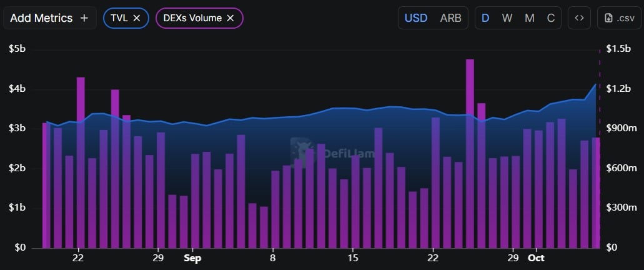The image size is (644, 270).
Task: Select the cumulative C interval
Action: click(x=551, y=18)
